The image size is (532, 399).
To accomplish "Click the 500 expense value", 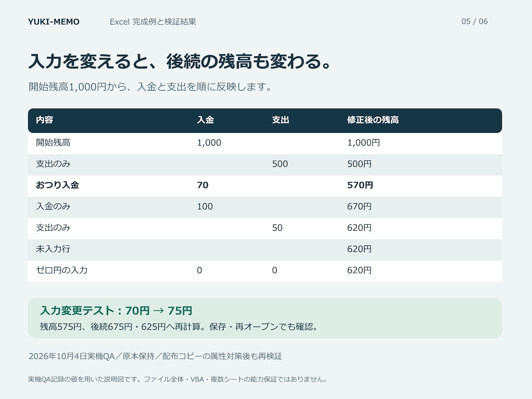I will (280, 164).
